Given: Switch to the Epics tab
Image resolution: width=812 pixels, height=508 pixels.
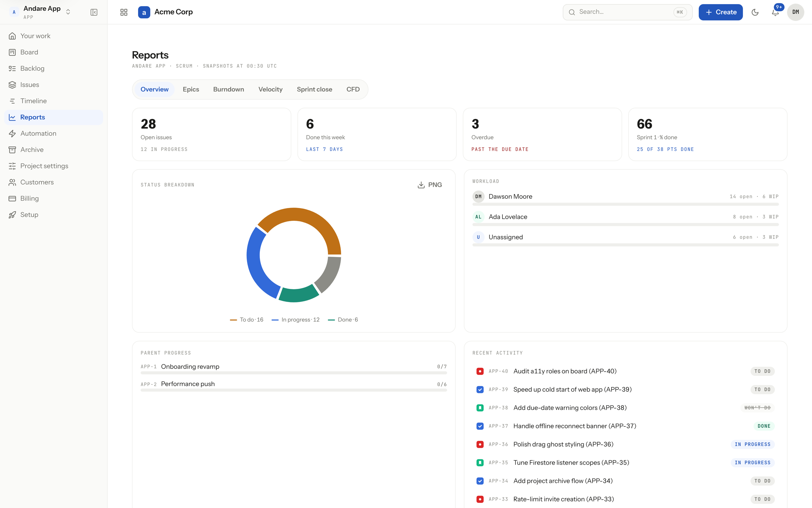Looking at the screenshot, I should (191, 89).
